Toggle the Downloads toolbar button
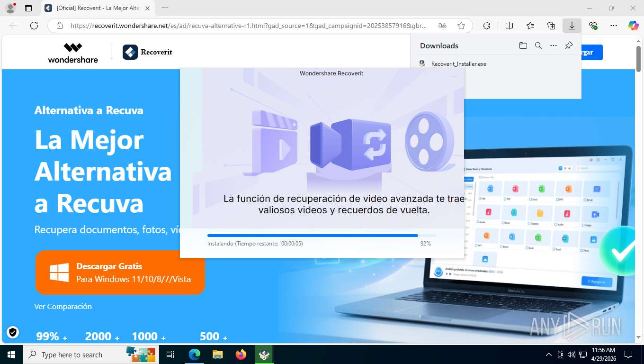 point(572,26)
